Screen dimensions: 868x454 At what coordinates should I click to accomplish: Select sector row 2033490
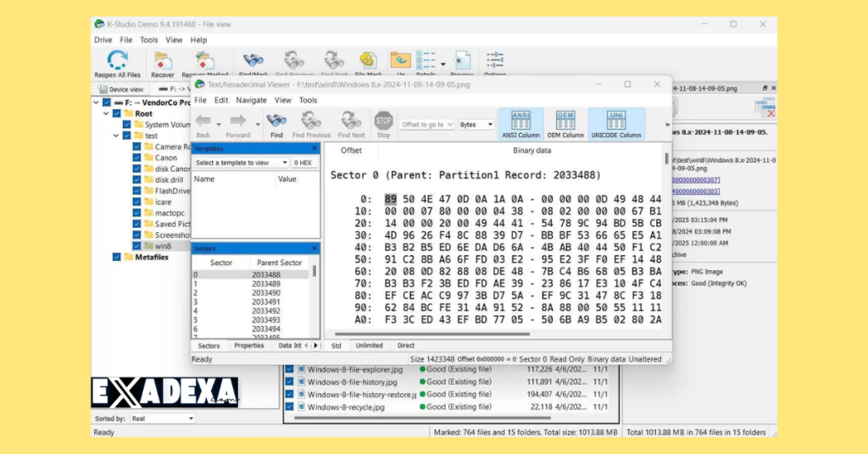click(x=250, y=293)
